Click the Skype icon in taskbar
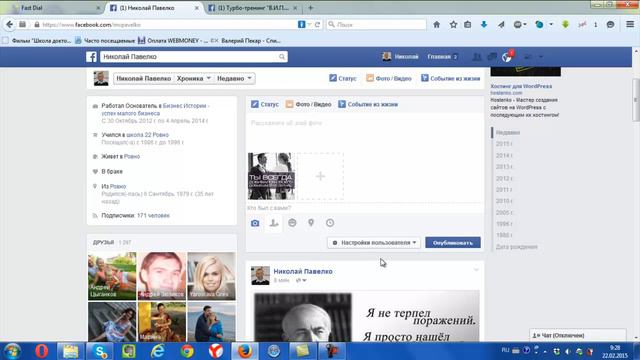This screenshot has width=640, height=360. point(100,351)
